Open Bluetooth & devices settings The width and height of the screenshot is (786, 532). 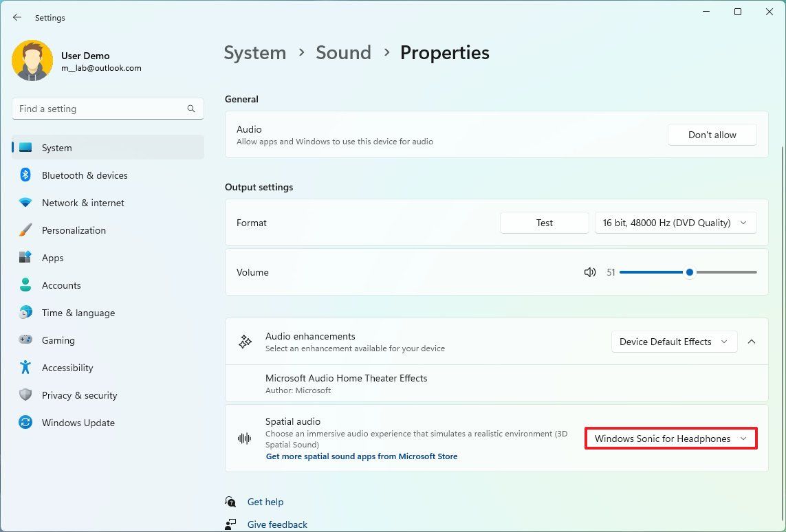coord(84,175)
